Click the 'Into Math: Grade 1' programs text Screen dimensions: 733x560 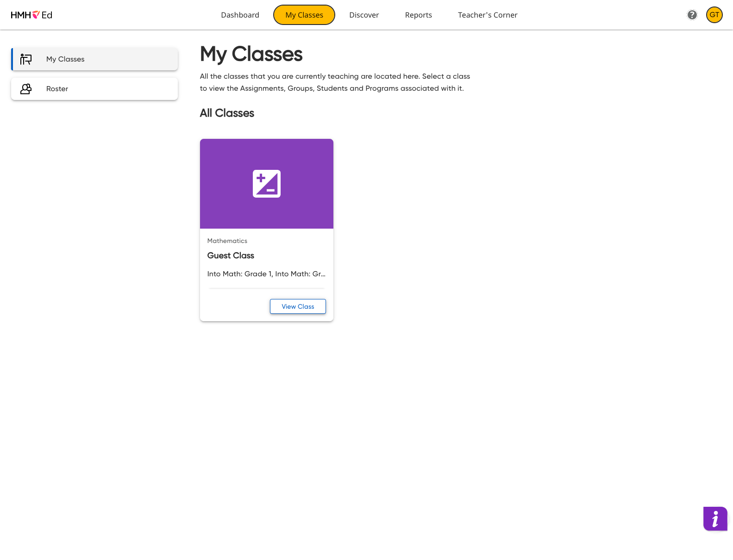[x=266, y=274]
